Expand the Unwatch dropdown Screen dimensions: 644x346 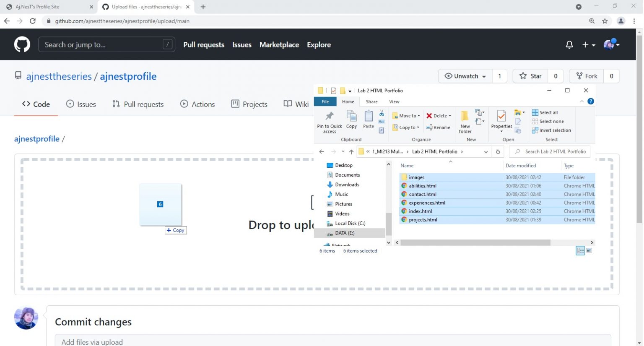click(x=465, y=76)
